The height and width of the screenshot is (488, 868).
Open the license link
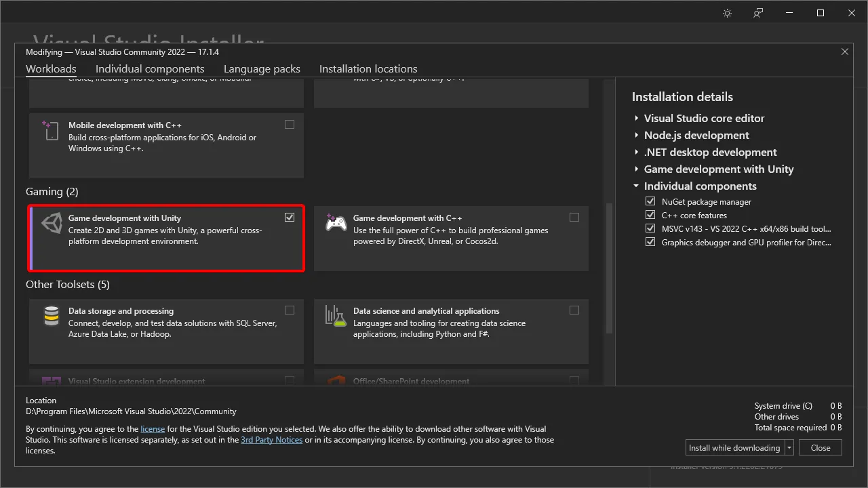point(153,429)
